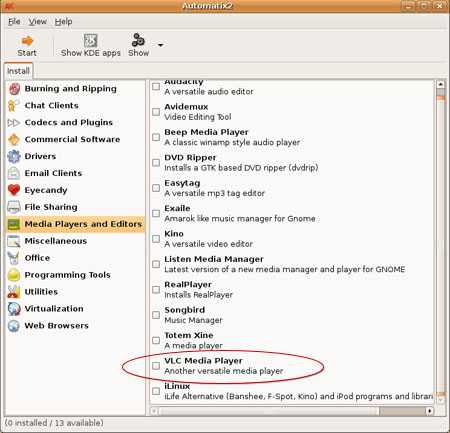Switch to the Install tab
This screenshot has height=433, width=450.
pyautogui.click(x=18, y=71)
